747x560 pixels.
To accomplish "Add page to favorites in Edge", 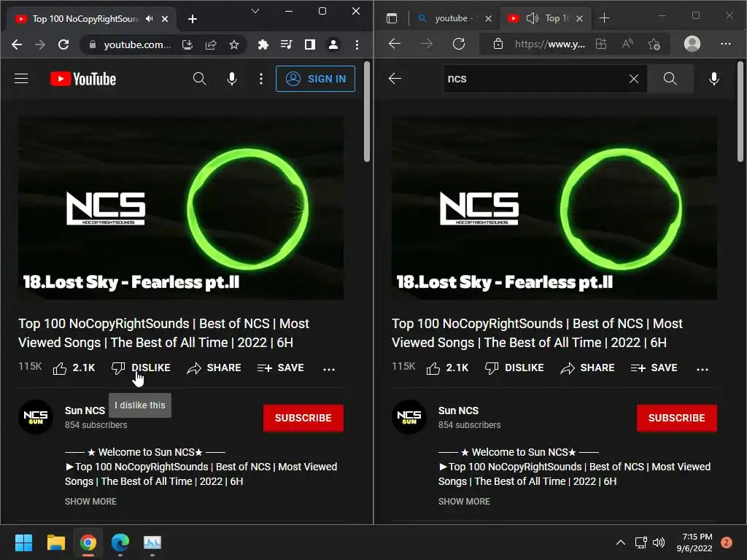I will tap(654, 44).
